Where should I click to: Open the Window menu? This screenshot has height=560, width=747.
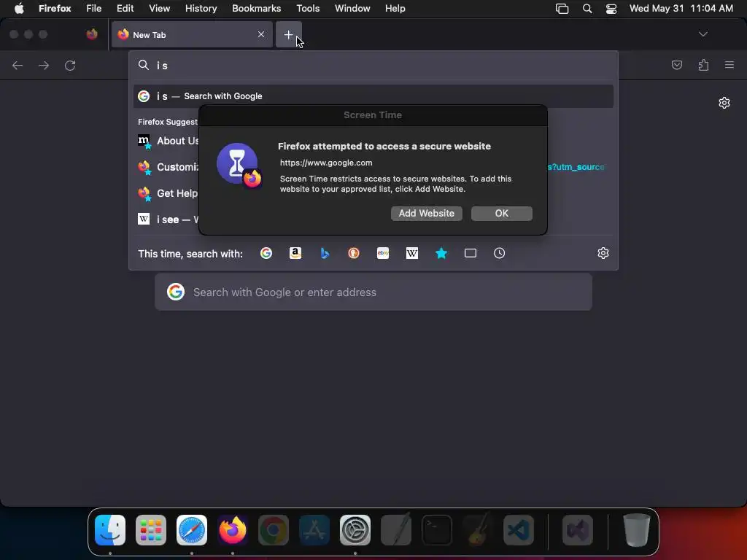[x=352, y=9]
